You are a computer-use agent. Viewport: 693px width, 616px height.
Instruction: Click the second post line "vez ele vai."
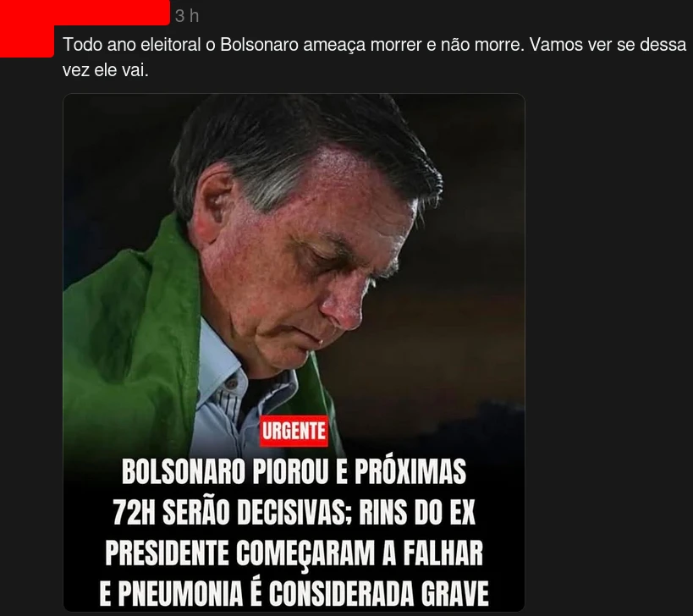pos(105,70)
